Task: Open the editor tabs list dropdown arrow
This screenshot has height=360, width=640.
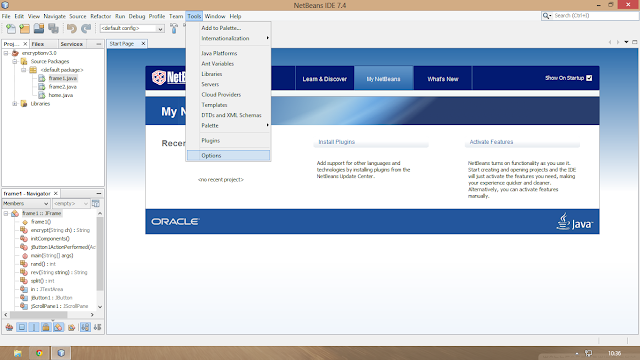Action: 627,42
